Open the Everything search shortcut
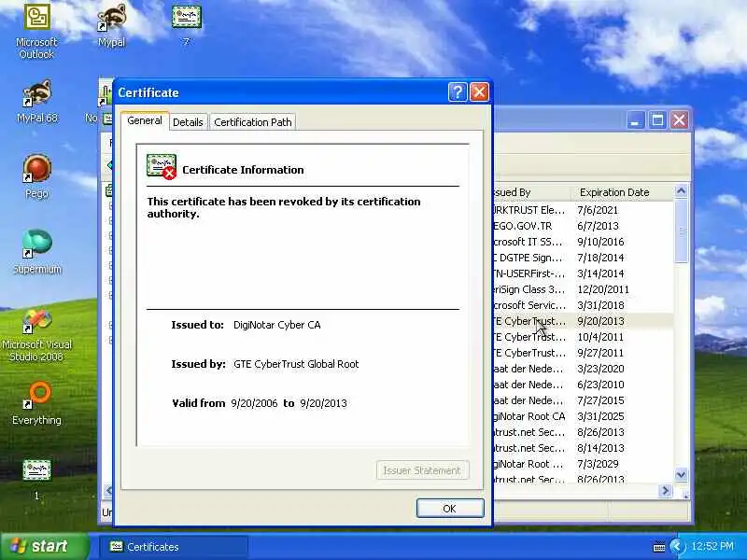 click(x=36, y=403)
